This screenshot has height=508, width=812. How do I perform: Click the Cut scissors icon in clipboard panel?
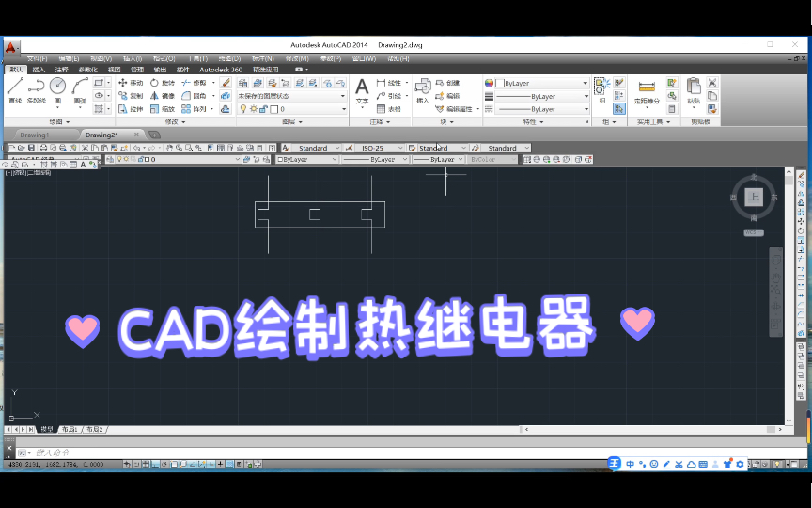[712, 83]
